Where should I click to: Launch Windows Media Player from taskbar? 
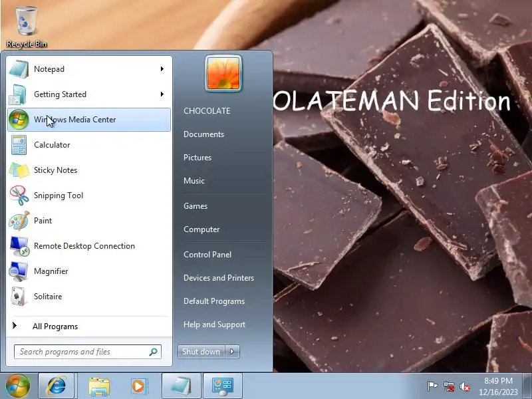coord(138,386)
